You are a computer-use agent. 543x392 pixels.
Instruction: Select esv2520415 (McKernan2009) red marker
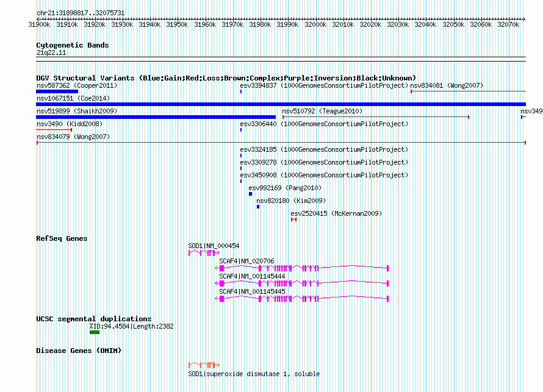tap(293, 219)
